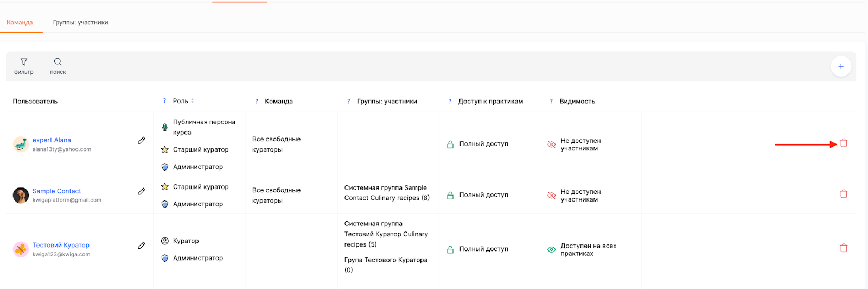Show help for Видимость column
Screen dimensions: 868x289
click(x=551, y=101)
